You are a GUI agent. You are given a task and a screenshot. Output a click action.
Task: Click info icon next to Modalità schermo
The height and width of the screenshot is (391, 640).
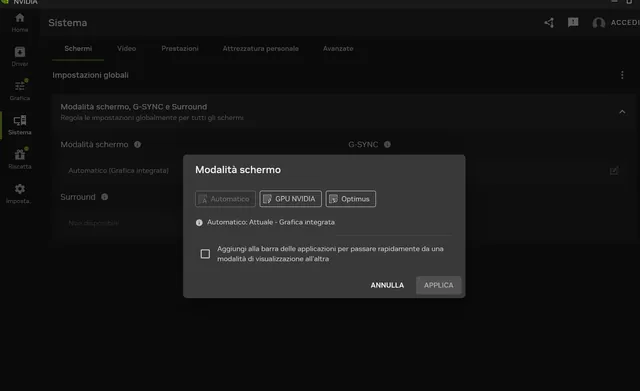coord(138,144)
